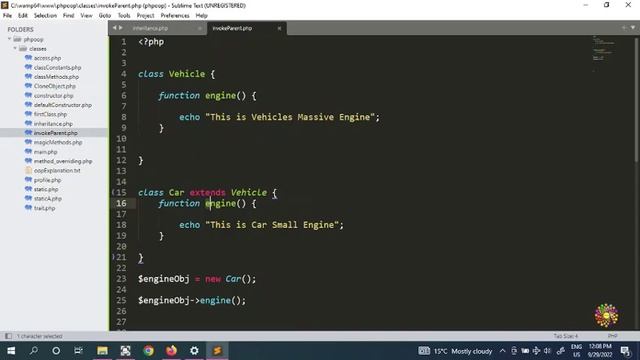Viewport: 640px width, 360px height.
Task: Open the Goto menu
Action: (105, 16)
